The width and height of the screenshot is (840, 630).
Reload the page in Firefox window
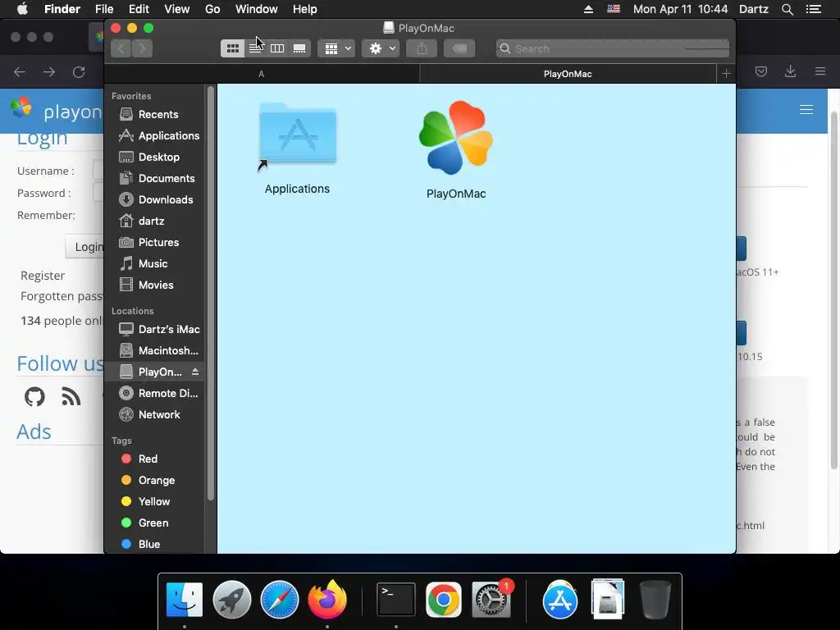79,72
